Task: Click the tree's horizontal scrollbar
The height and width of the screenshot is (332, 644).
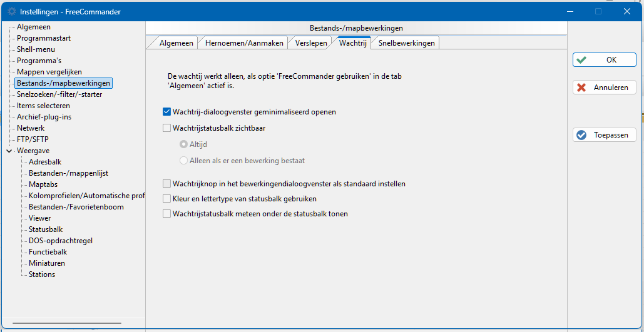Action: pos(67,323)
